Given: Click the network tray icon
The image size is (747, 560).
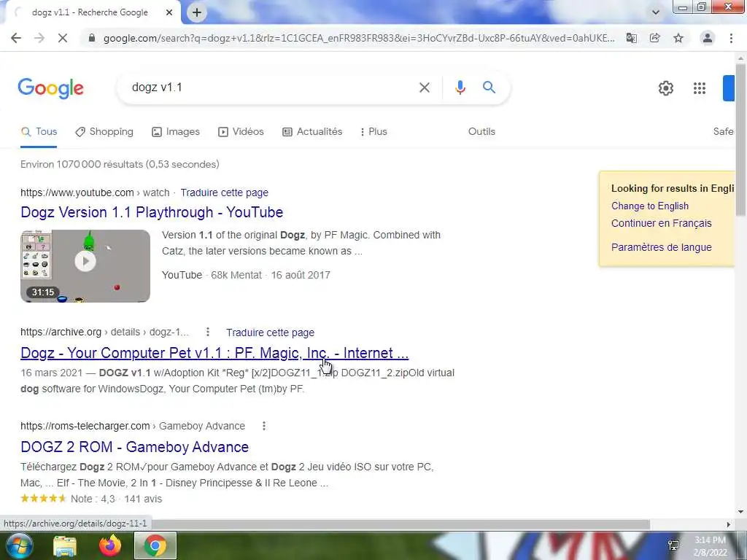Looking at the screenshot, I should point(673,545).
